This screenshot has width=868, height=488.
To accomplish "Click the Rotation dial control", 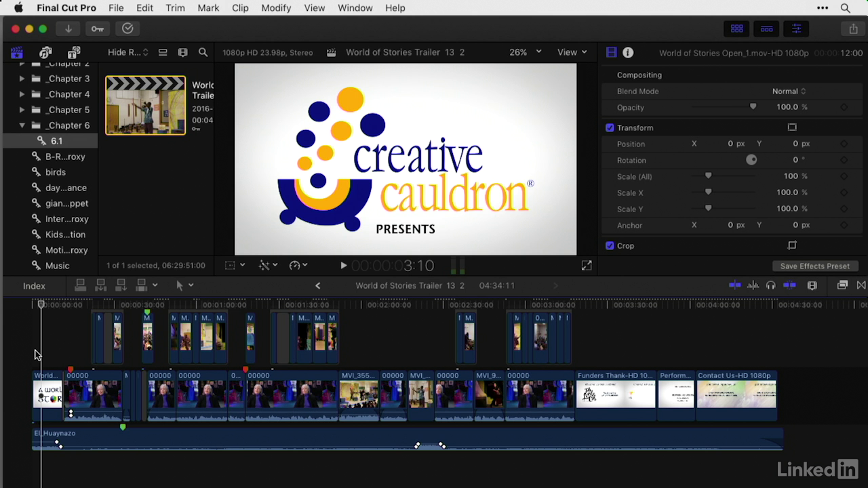I will click(x=751, y=160).
